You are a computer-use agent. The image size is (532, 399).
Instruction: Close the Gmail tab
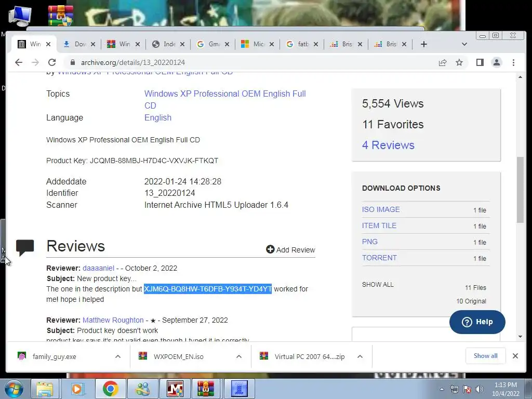(227, 44)
